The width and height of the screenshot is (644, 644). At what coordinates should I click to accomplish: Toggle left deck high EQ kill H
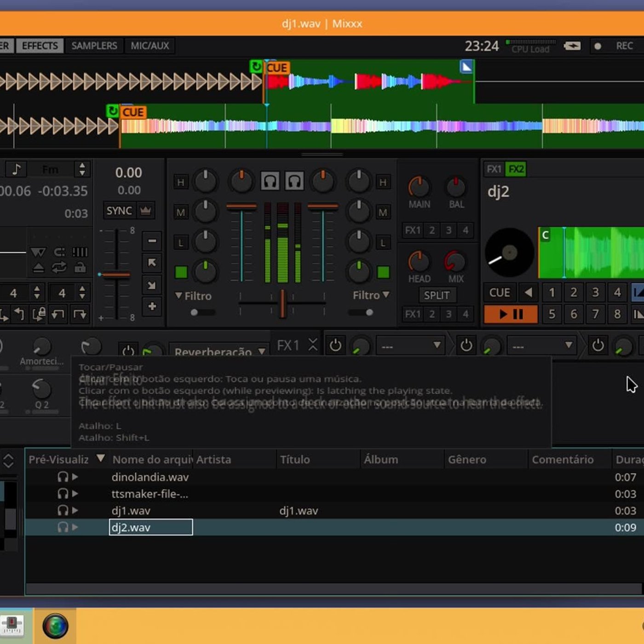(x=181, y=182)
